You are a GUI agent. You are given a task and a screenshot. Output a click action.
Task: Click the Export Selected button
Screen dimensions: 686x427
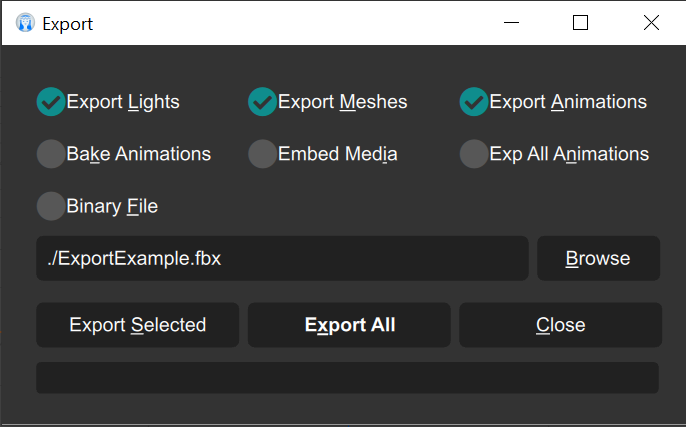point(137,325)
